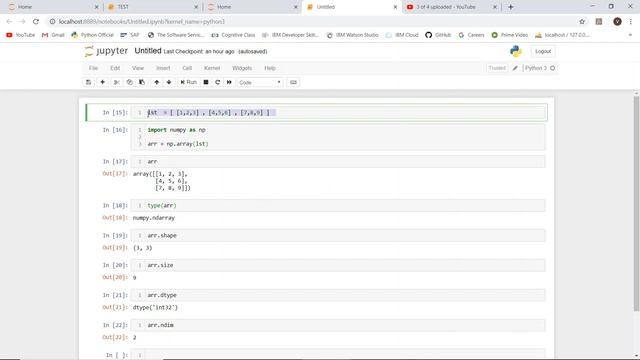Click into the lst definition cell
Image resolution: width=640 pixels, height=360 pixels.
[x=338, y=113]
